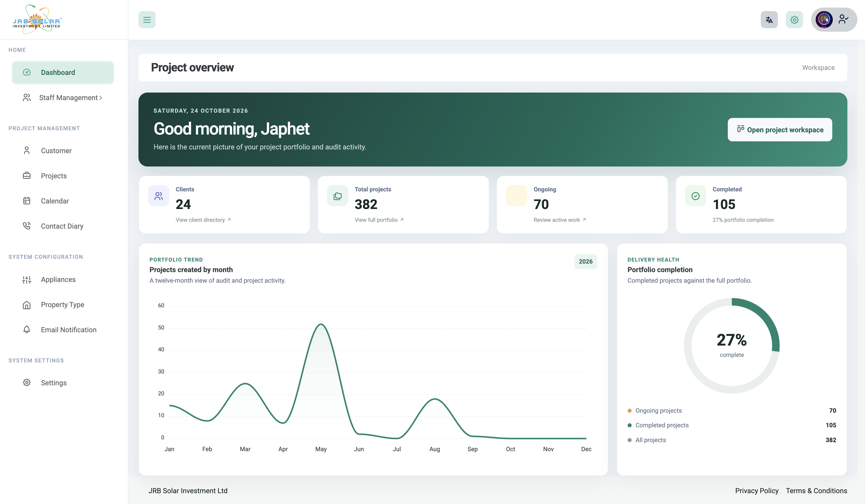Click the JRB Solar logo

[37, 20]
